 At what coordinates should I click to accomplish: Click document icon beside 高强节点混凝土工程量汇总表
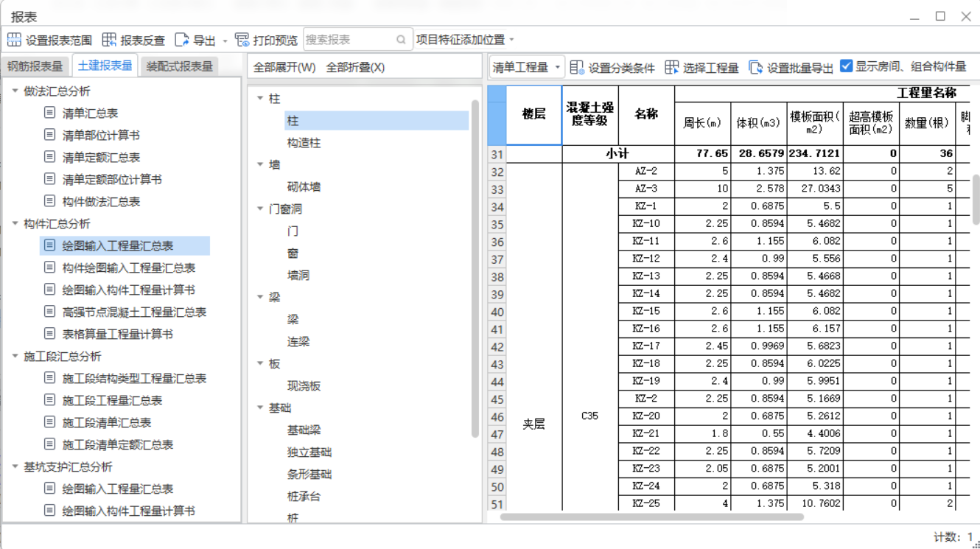click(x=49, y=312)
